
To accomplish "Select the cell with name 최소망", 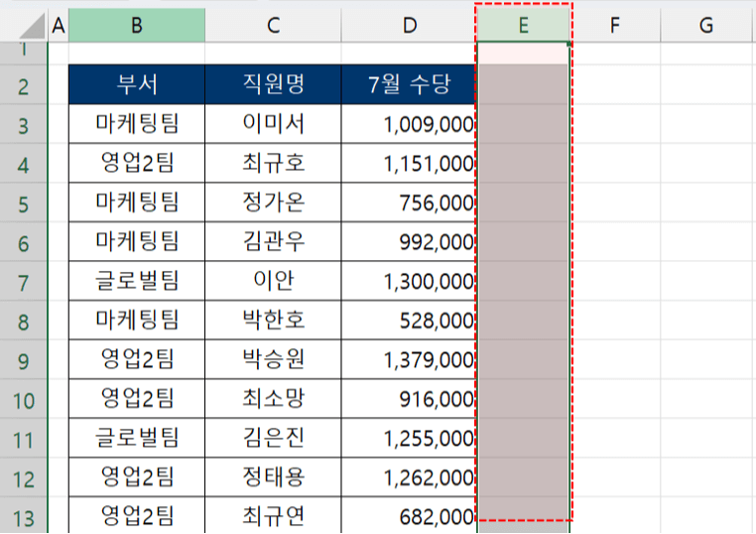I will point(273,399).
